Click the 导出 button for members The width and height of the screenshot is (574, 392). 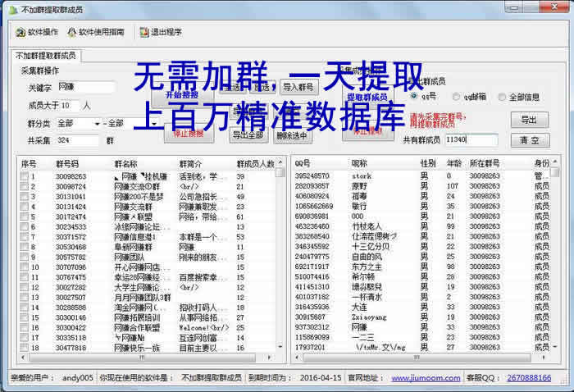[x=530, y=119]
